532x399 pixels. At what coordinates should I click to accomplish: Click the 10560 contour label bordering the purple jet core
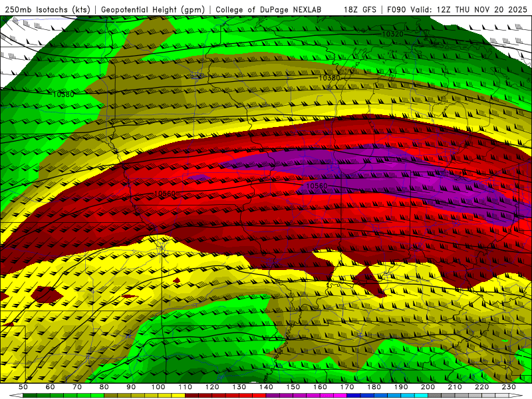pyautogui.click(x=317, y=186)
